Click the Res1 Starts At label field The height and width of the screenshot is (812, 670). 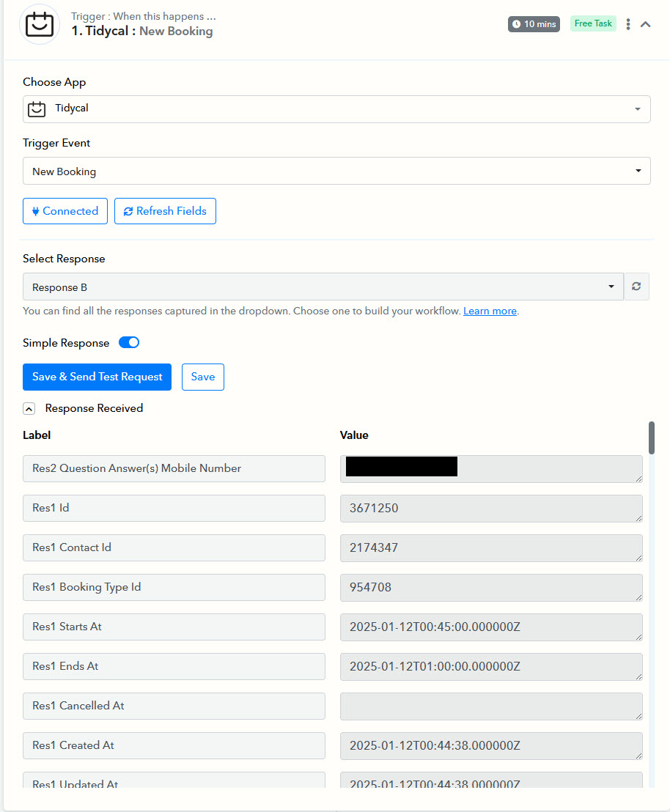[174, 627]
